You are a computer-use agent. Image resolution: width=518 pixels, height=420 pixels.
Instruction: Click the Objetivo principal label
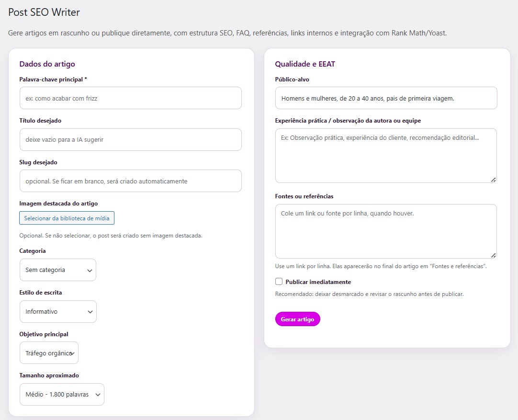pyautogui.click(x=44, y=334)
